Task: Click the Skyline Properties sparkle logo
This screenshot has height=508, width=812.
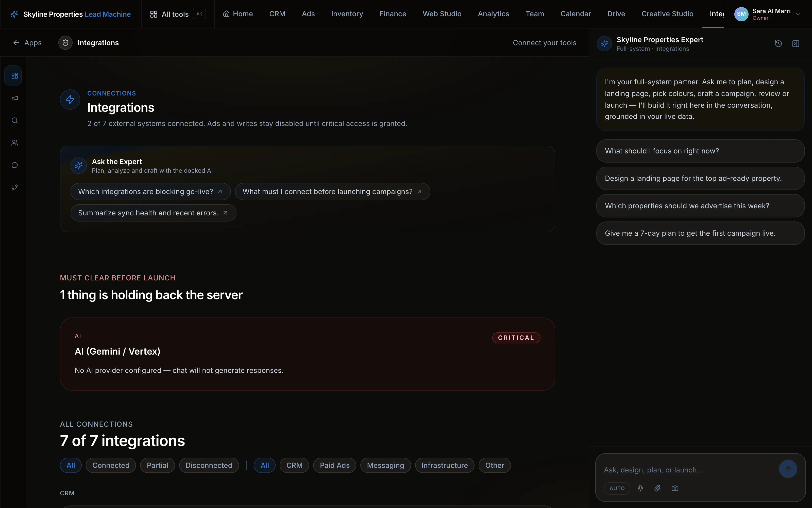Action: 14,14
